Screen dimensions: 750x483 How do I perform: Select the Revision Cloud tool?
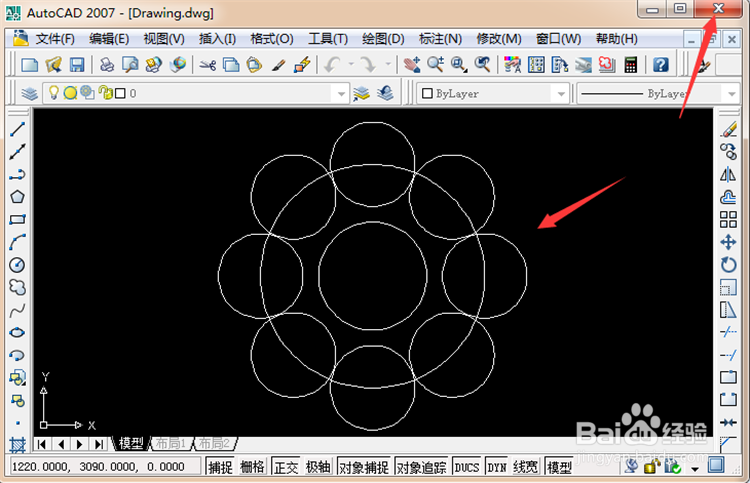click(18, 287)
